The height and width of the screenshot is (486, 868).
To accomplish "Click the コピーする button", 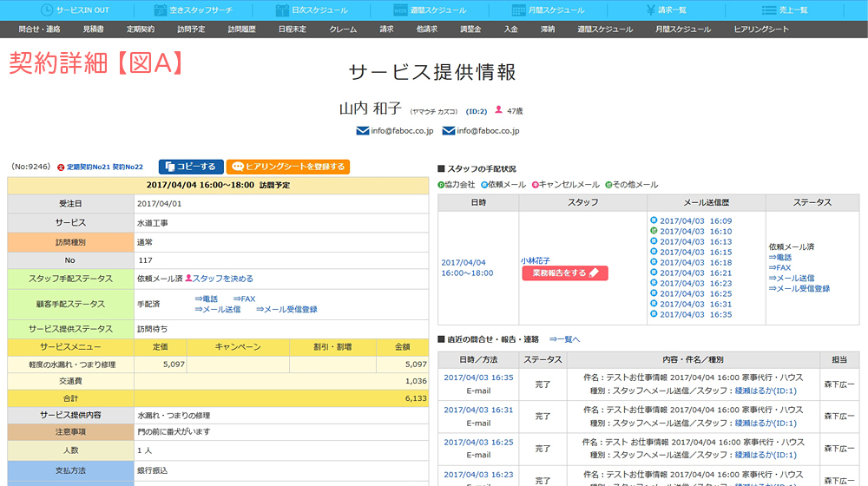I will (x=191, y=167).
